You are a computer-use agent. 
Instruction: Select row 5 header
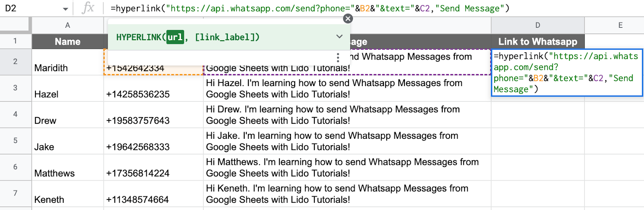pyautogui.click(x=15, y=141)
